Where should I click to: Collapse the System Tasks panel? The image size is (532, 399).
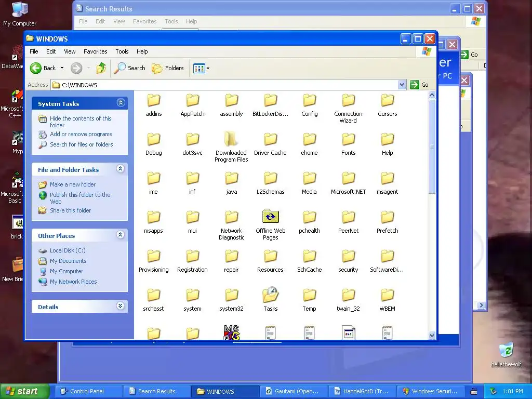tap(121, 103)
